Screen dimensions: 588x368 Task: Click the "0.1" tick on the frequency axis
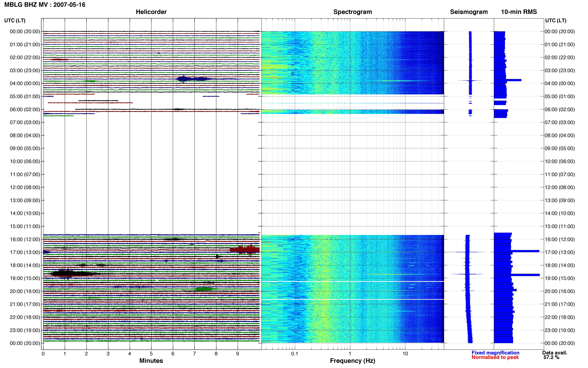[x=295, y=354]
